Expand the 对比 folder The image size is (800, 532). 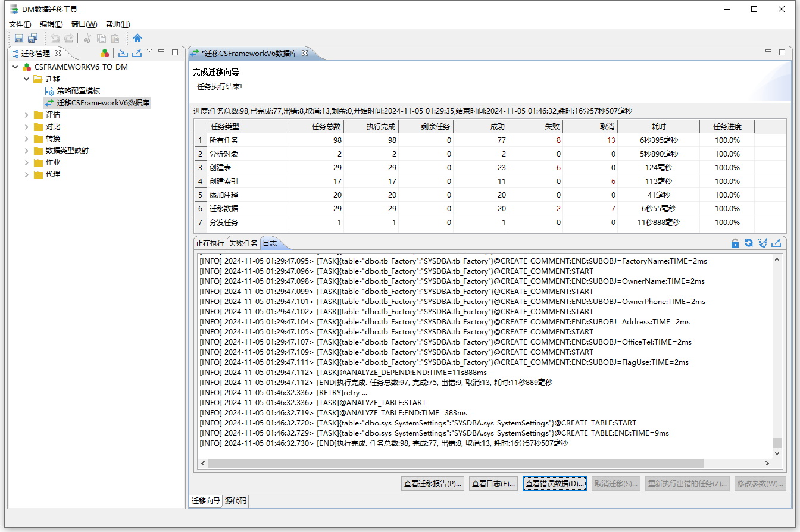coord(27,127)
